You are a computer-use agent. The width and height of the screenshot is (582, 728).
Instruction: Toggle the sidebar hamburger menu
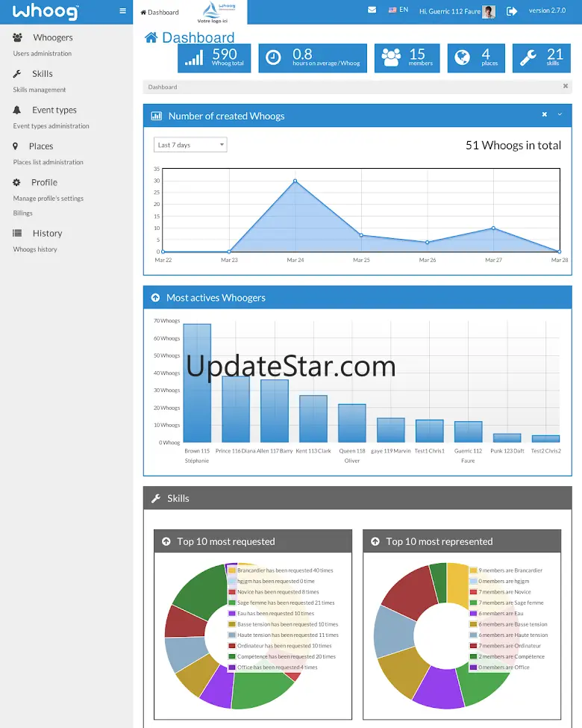tap(122, 10)
